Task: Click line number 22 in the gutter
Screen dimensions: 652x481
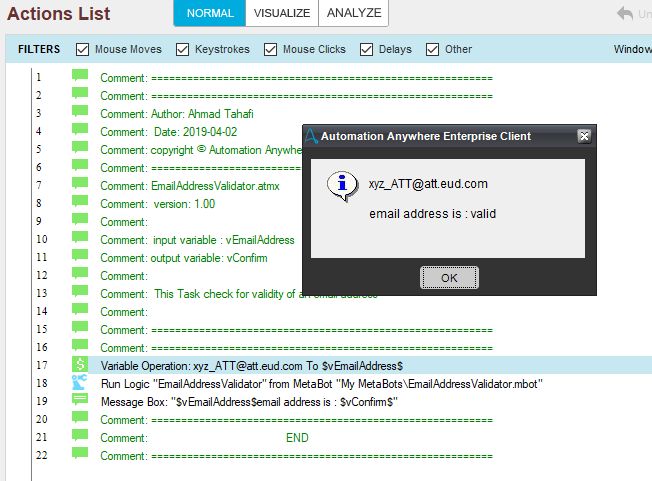Action: [x=42, y=455]
